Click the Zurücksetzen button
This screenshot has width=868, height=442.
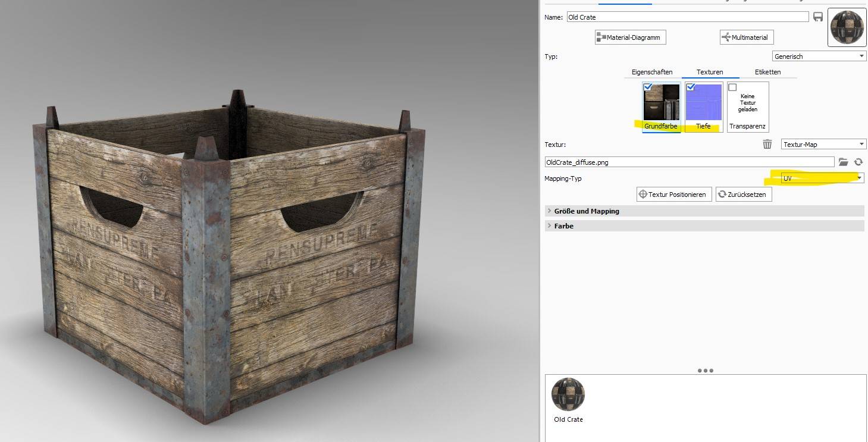(744, 194)
